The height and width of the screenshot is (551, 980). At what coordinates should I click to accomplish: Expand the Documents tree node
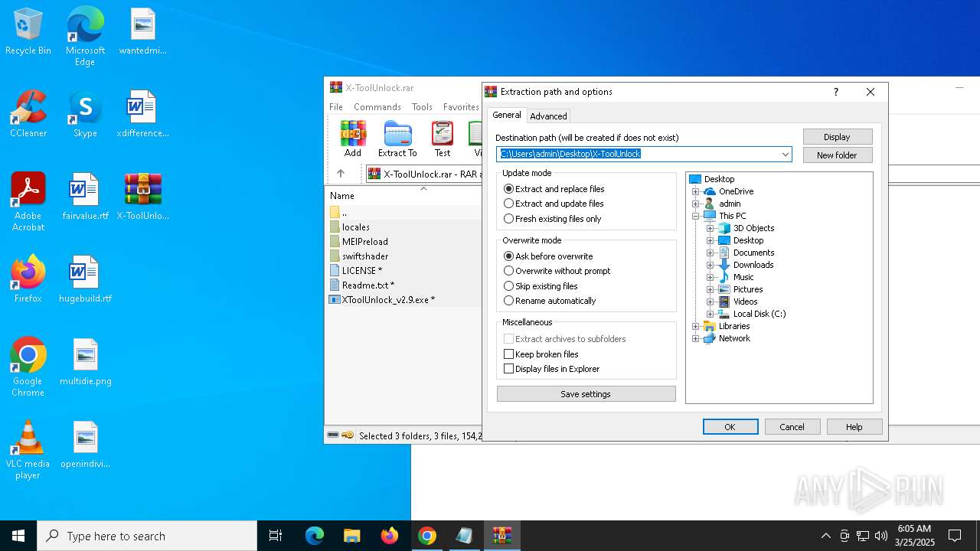710,253
